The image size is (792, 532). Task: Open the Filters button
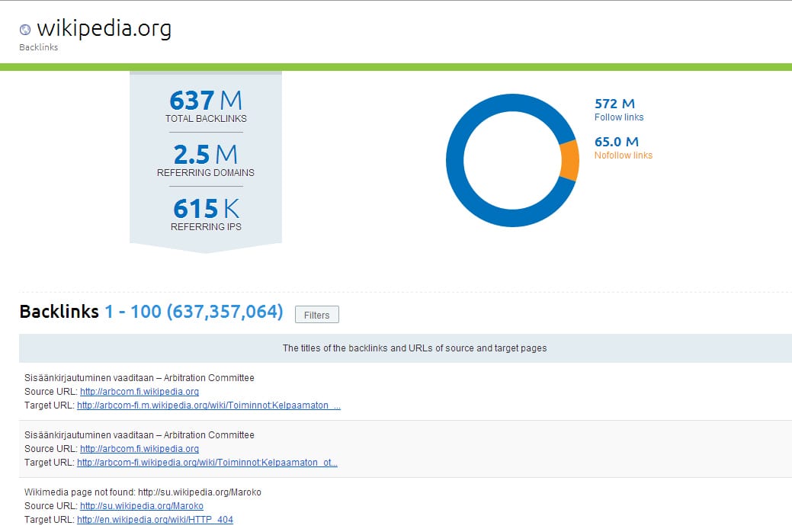point(316,315)
